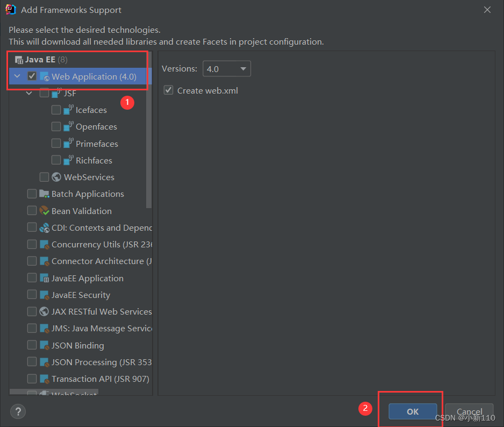Tick the JSON Processing checkbox
504x427 pixels.
(32, 362)
